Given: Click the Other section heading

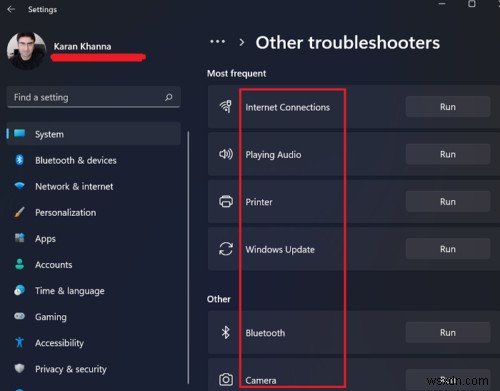Looking at the screenshot, I should [219, 299].
